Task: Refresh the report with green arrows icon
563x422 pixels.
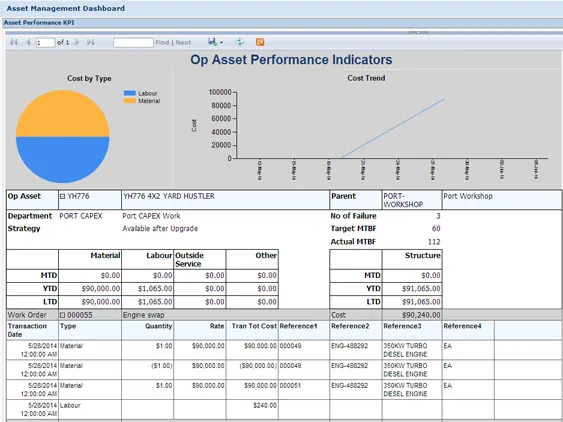Action: 239,42
